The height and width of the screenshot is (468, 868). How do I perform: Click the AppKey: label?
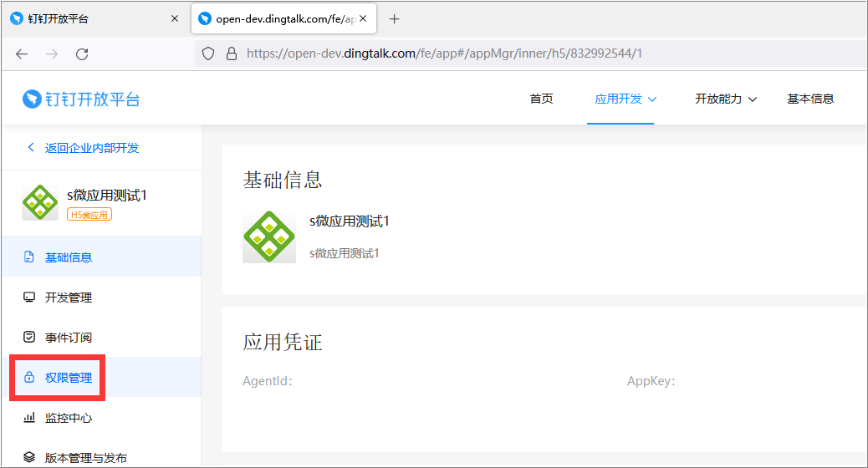[x=651, y=381]
